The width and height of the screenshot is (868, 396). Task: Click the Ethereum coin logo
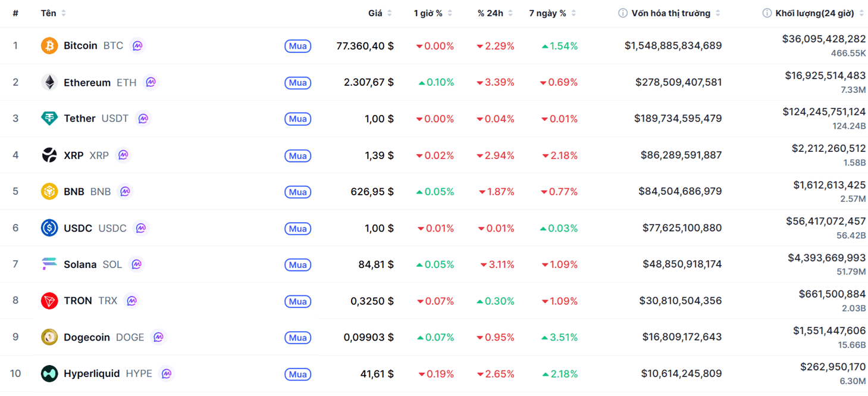pyautogui.click(x=49, y=82)
